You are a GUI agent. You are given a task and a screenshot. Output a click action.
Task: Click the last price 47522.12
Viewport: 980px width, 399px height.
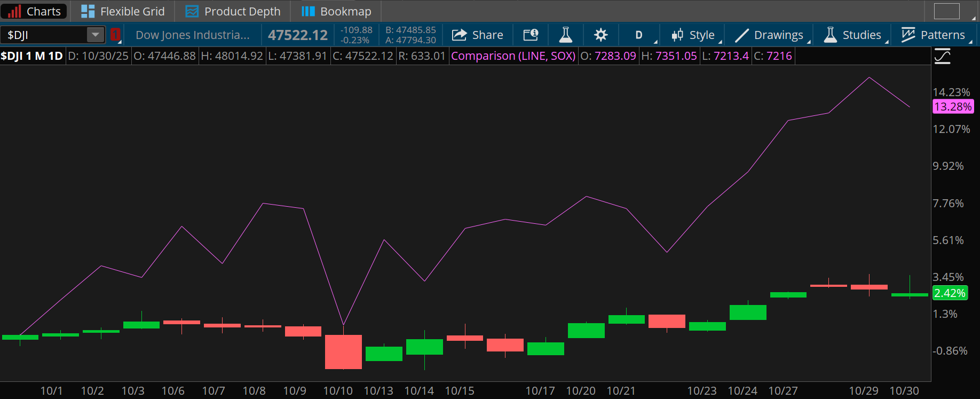click(x=298, y=35)
